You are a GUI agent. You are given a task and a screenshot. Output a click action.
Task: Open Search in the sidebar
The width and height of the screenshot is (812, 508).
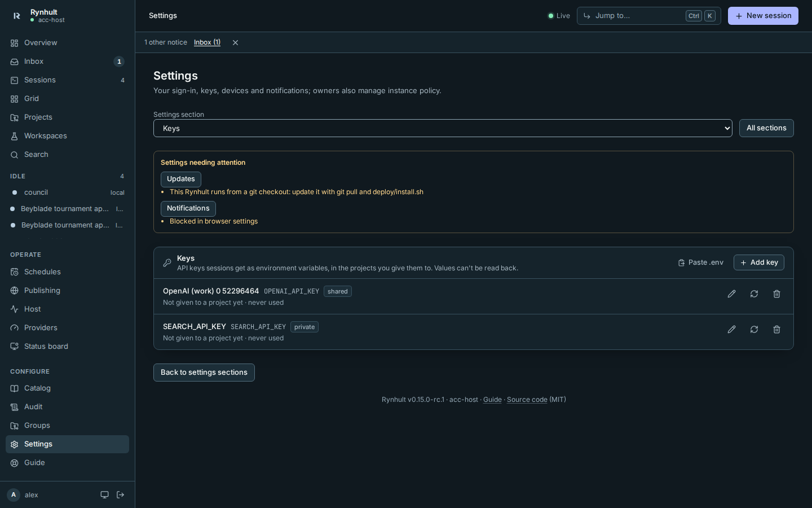click(x=67, y=155)
